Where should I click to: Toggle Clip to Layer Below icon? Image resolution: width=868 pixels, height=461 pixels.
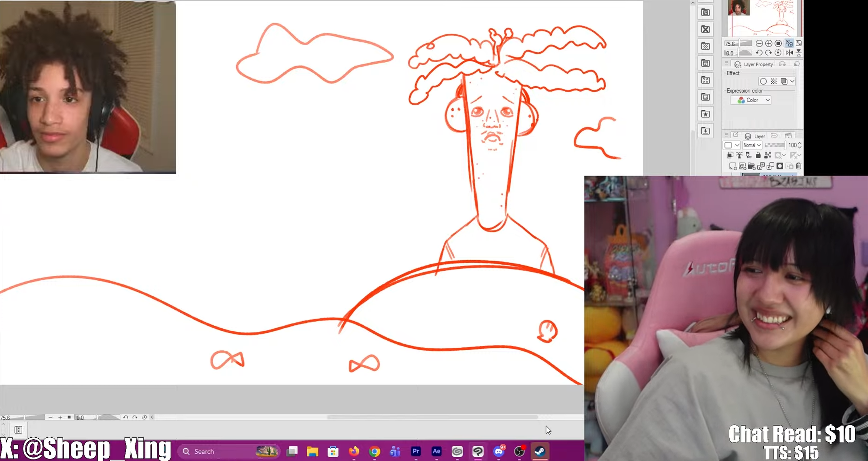point(730,155)
